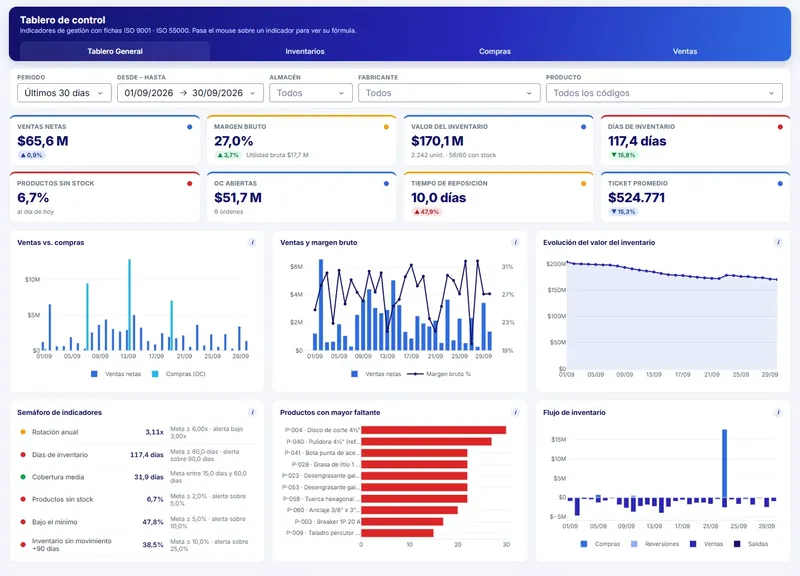
Task: Click the red bar for P-009 Taladro percutor
Action: point(397,533)
